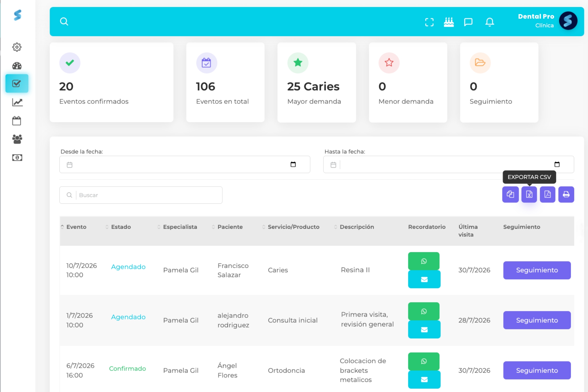The image size is (588, 392).
Task: Open the dashboard gauge icon in sidebar
Action: click(17, 66)
